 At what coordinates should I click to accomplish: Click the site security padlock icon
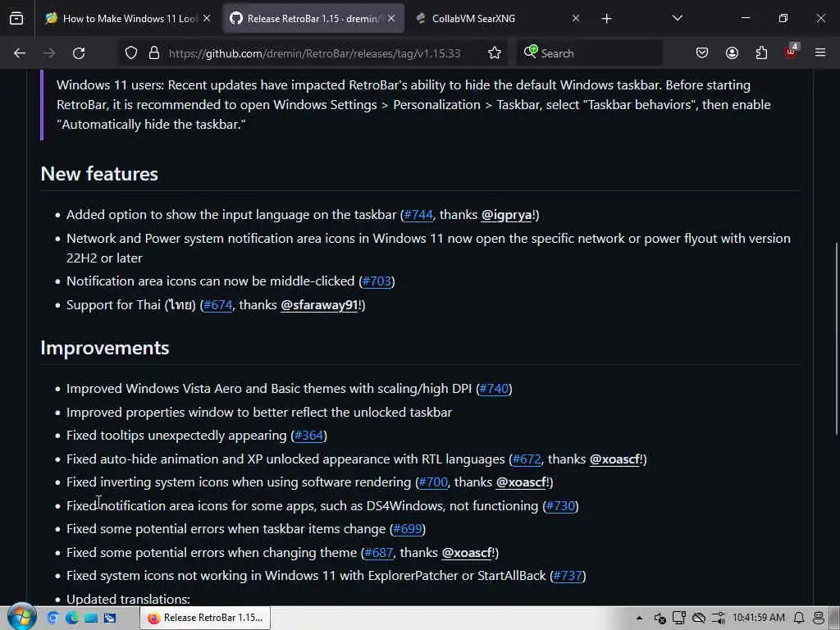[x=154, y=53]
